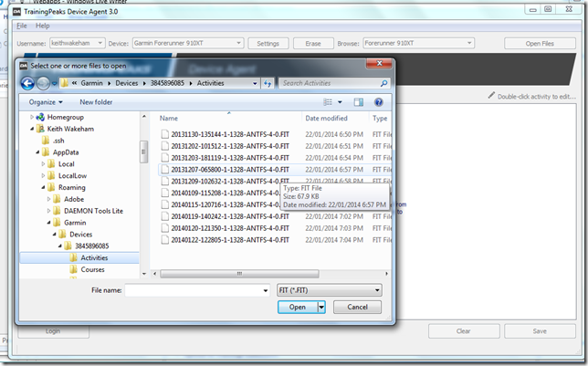Screen dimensions: 588x366
Task: Select the Garmin folder in tree
Action: (75, 223)
